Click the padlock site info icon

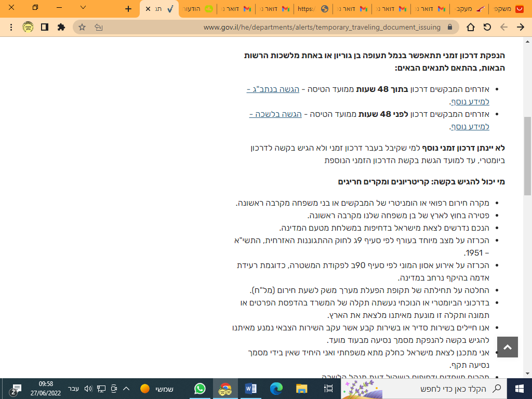[x=450, y=27]
